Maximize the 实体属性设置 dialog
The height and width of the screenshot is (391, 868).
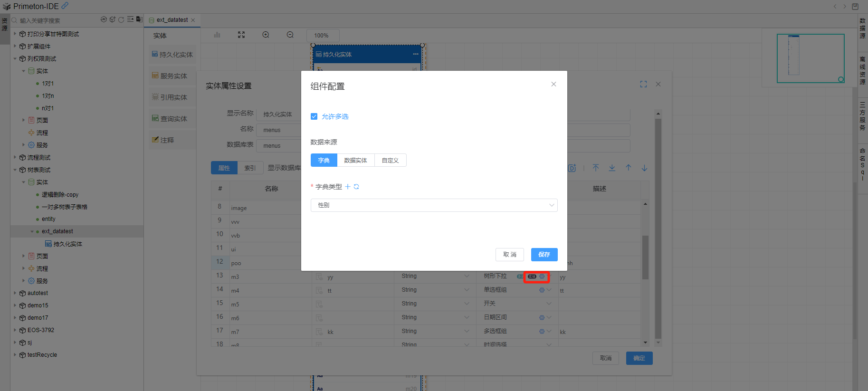coord(643,84)
